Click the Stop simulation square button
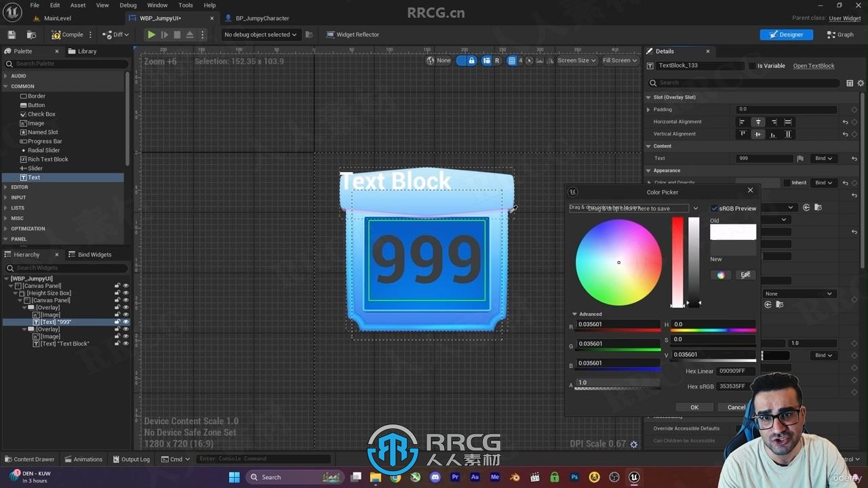Viewport: 868px width, 488px height. 177,35
